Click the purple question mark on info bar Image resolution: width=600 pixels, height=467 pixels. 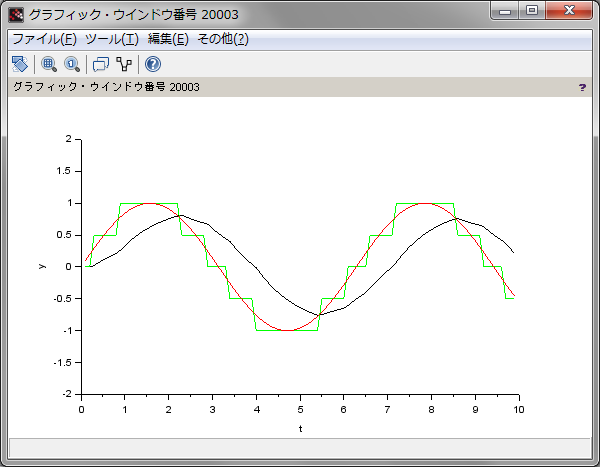[x=582, y=87]
